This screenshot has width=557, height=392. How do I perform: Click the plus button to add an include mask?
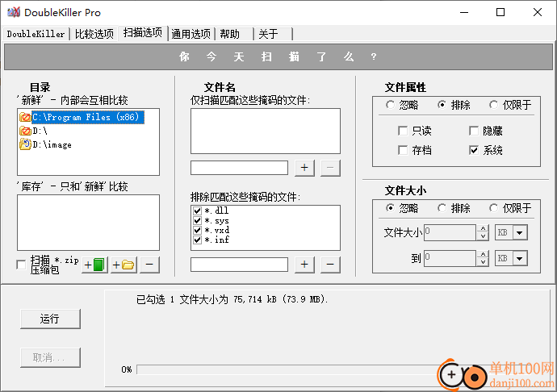click(x=304, y=168)
